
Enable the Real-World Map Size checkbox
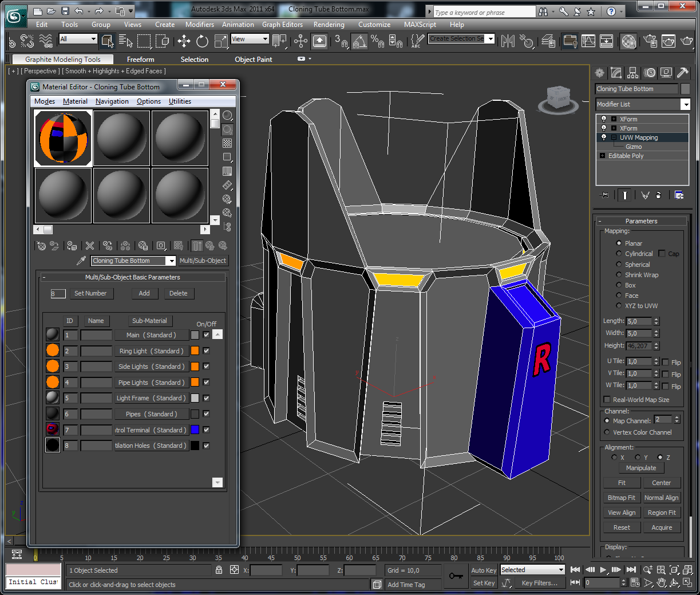click(x=607, y=400)
